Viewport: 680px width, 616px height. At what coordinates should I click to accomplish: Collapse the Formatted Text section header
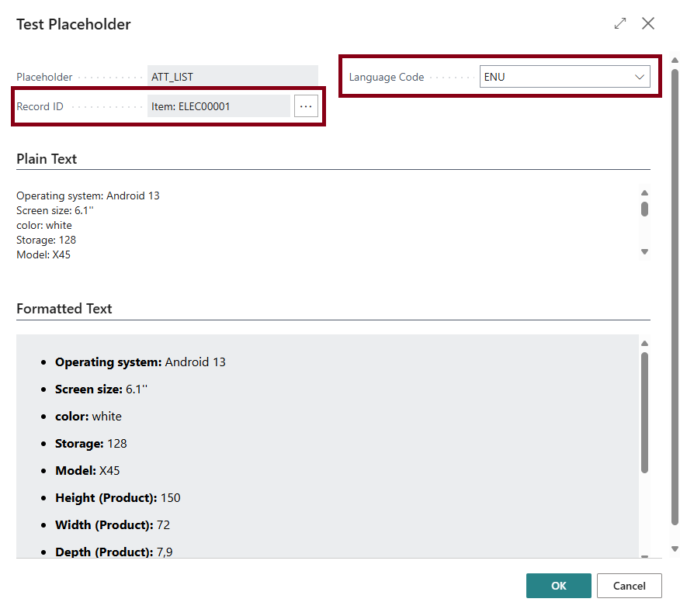(x=64, y=308)
